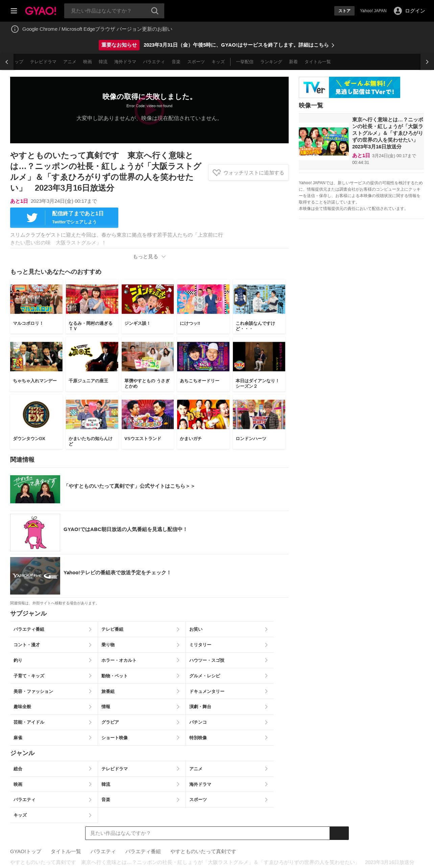Viewport: 434px width, 868px height.
Task: Open ダウンタウンDX thumbnail
Action: 36,414
